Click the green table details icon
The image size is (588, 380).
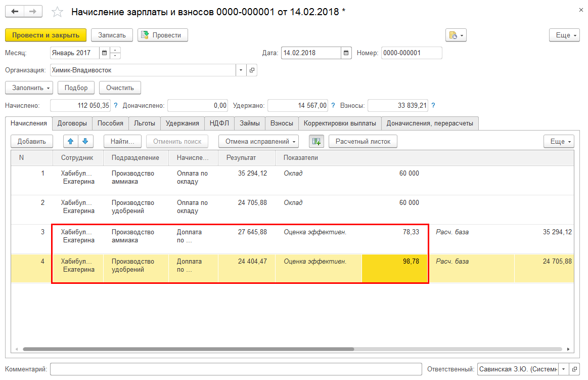click(x=316, y=141)
